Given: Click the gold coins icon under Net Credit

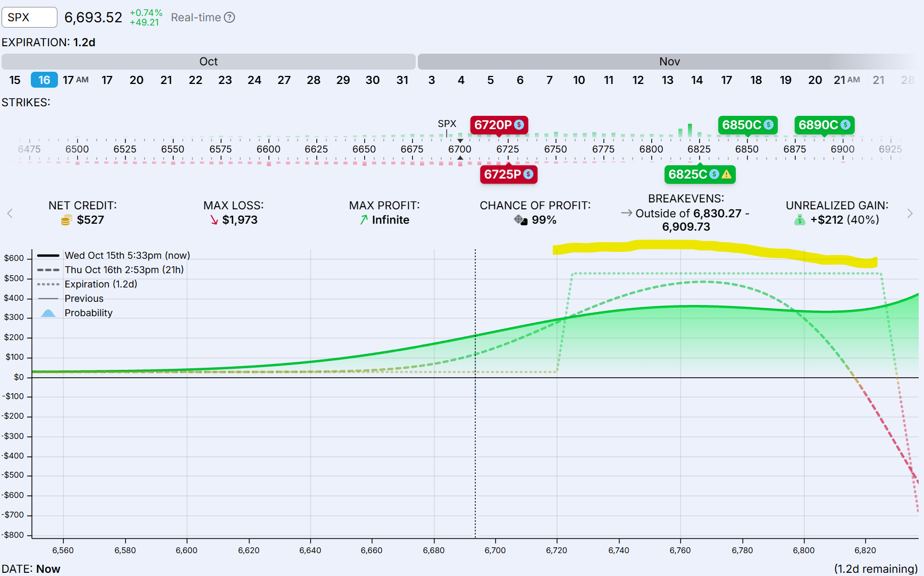Looking at the screenshot, I should click(66, 220).
